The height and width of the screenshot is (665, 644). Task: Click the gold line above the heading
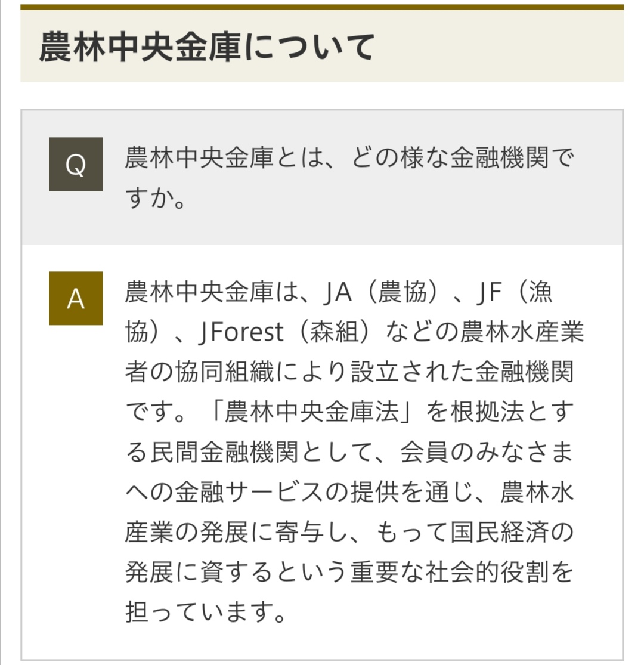(322, 7)
